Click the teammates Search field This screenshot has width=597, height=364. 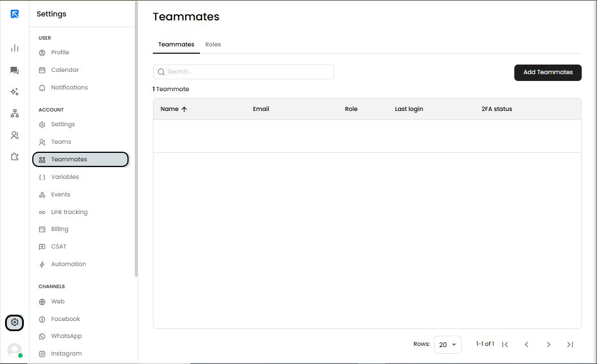[244, 72]
